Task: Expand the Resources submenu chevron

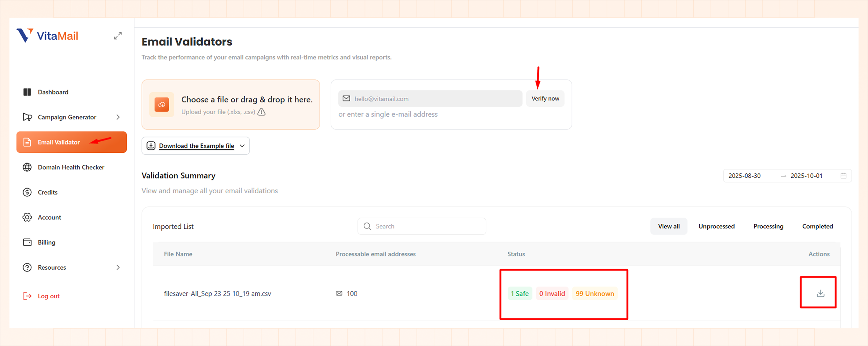Action: pos(118,267)
